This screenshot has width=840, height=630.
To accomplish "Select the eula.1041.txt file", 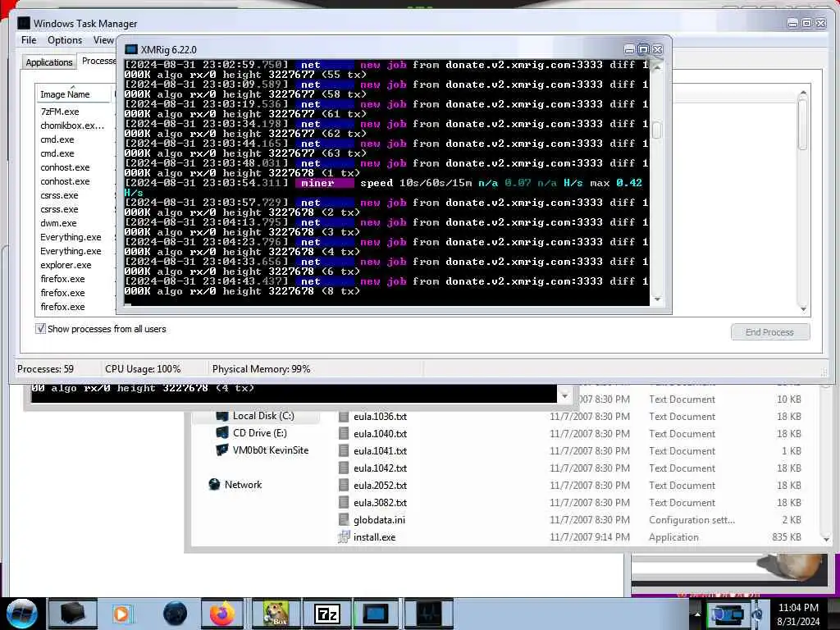I will point(380,450).
